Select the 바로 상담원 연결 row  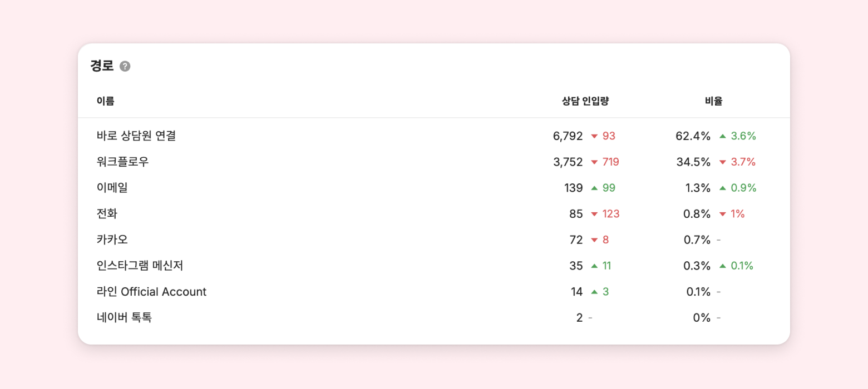(x=136, y=136)
